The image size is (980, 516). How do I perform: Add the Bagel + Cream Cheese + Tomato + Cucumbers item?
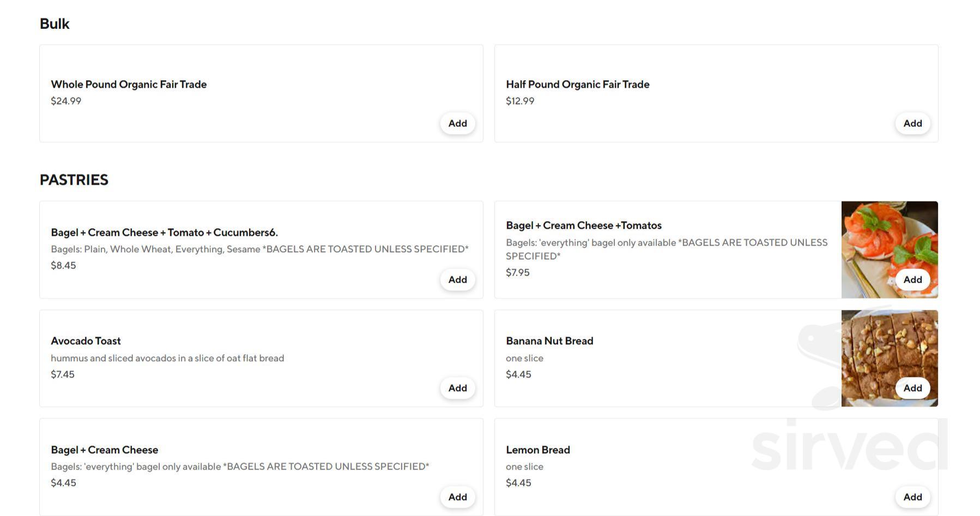[x=457, y=280]
